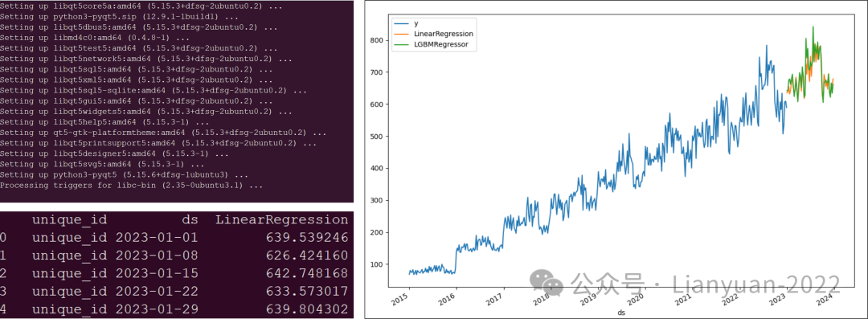The image size is (868, 319).
Task: Click the 400 tick on the chart y-axis
Action: coord(377,169)
